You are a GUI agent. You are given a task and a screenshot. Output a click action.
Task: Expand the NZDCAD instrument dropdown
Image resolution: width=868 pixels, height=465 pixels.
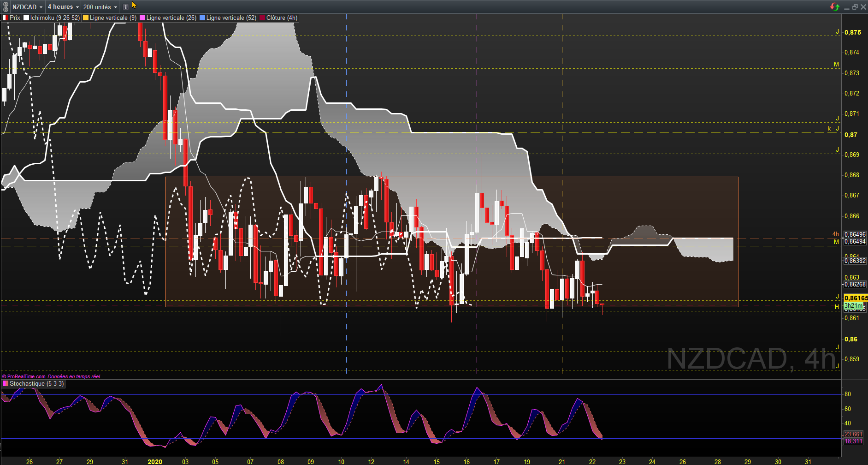(x=27, y=7)
